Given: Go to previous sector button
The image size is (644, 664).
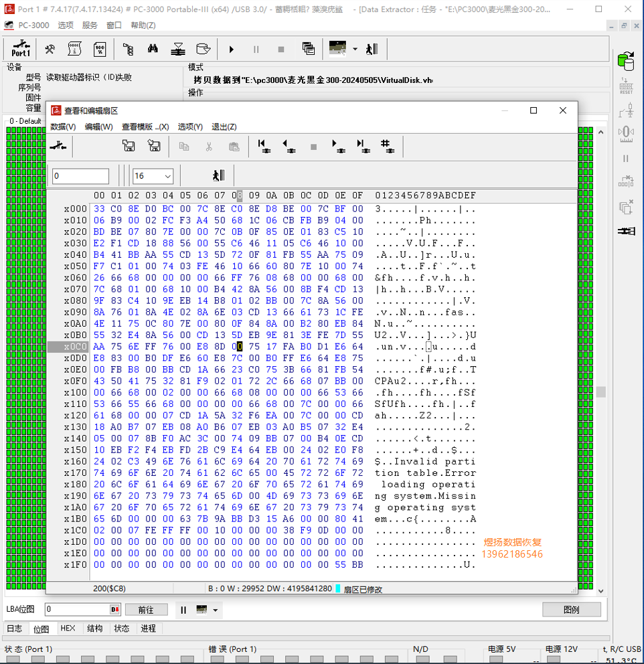Looking at the screenshot, I should (x=289, y=146).
